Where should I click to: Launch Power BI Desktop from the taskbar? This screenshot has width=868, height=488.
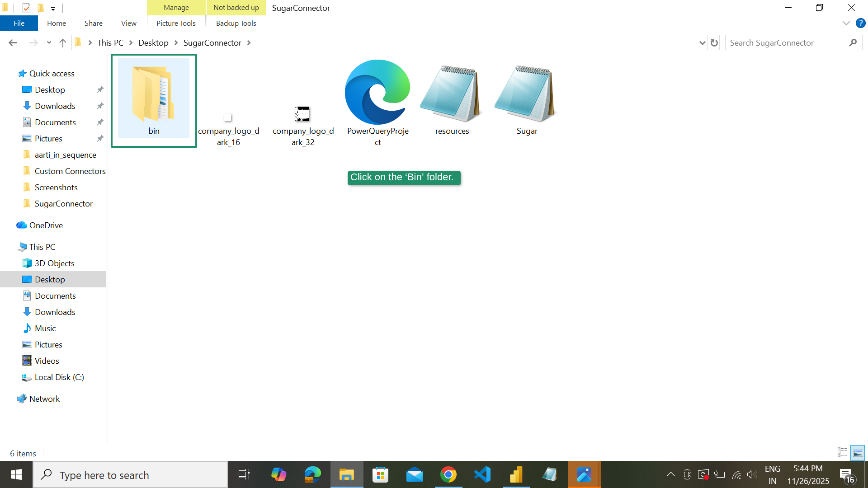pyautogui.click(x=516, y=474)
